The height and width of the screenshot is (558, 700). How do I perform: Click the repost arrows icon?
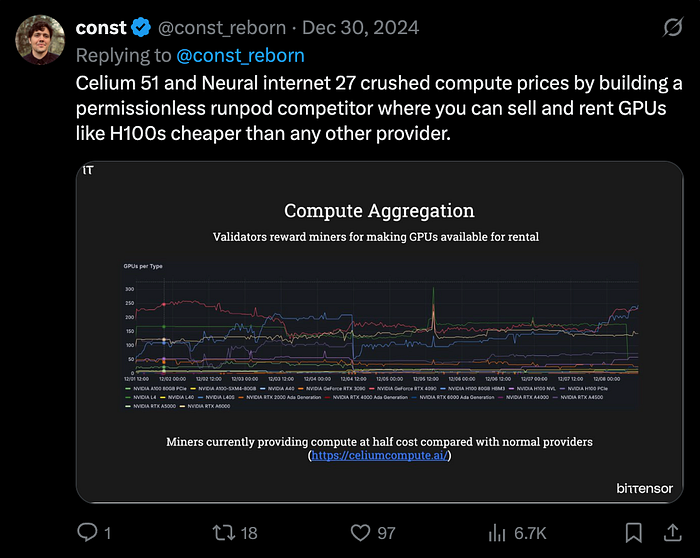pos(223,533)
